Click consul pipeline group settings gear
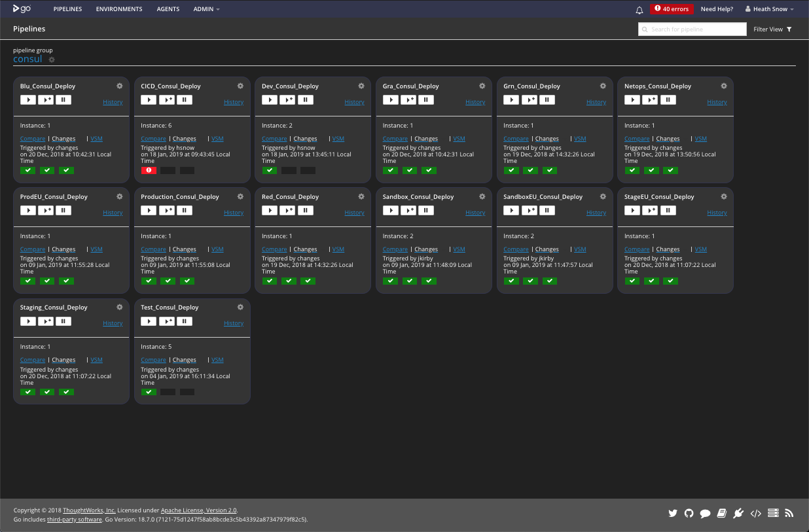The width and height of the screenshot is (809, 532). coord(52,60)
